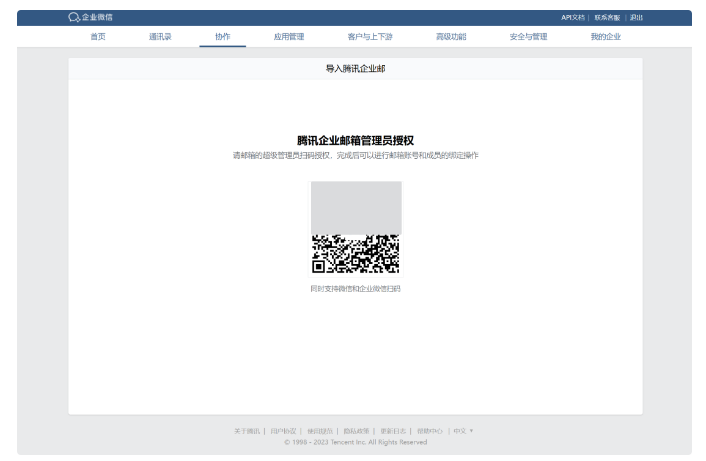This screenshot has width=706, height=461.
Task: Click 退出 to log out
Action: pyautogui.click(x=637, y=17)
